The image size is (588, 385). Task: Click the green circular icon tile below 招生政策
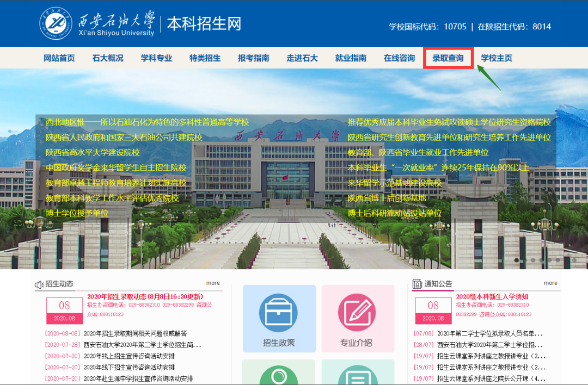[279, 372]
